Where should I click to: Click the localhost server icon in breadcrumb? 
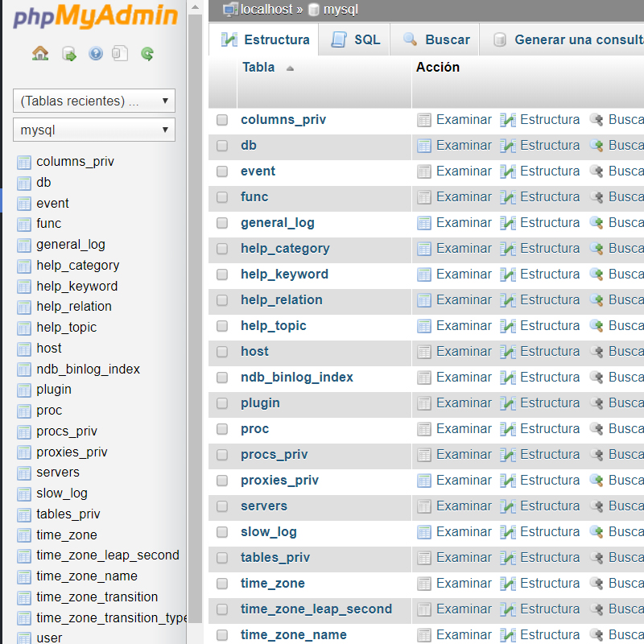click(230, 9)
